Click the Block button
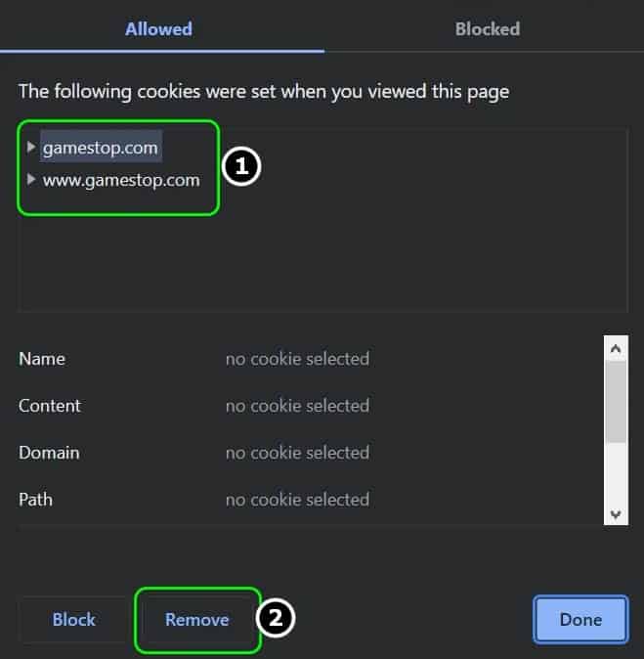 pyautogui.click(x=74, y=620)
